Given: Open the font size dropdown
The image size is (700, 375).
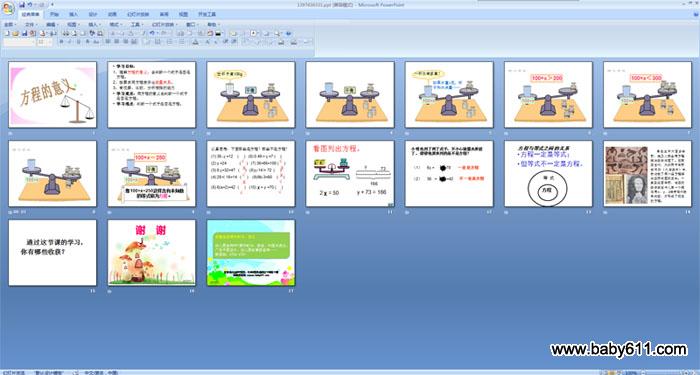Looking at the screenshot, I should click(45, 42).
